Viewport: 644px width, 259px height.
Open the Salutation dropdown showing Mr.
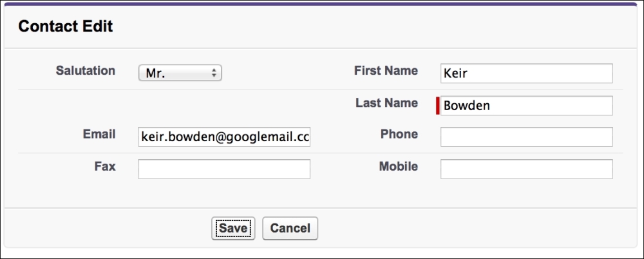coord(180,73)
